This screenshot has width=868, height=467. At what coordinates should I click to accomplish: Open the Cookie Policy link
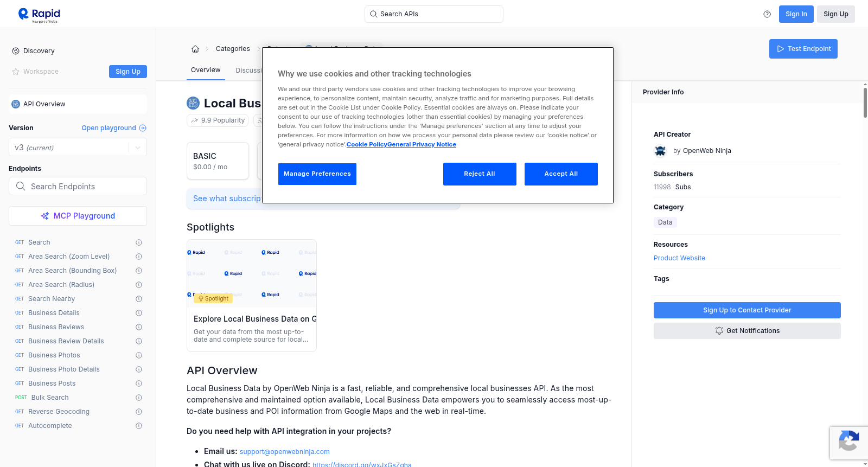click(367, 145)
